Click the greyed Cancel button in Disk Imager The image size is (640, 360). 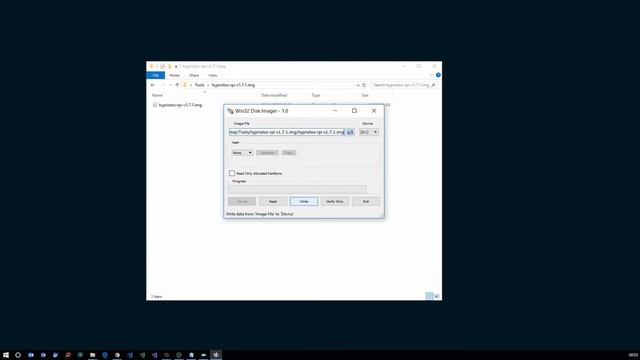[x=242, y=201]
